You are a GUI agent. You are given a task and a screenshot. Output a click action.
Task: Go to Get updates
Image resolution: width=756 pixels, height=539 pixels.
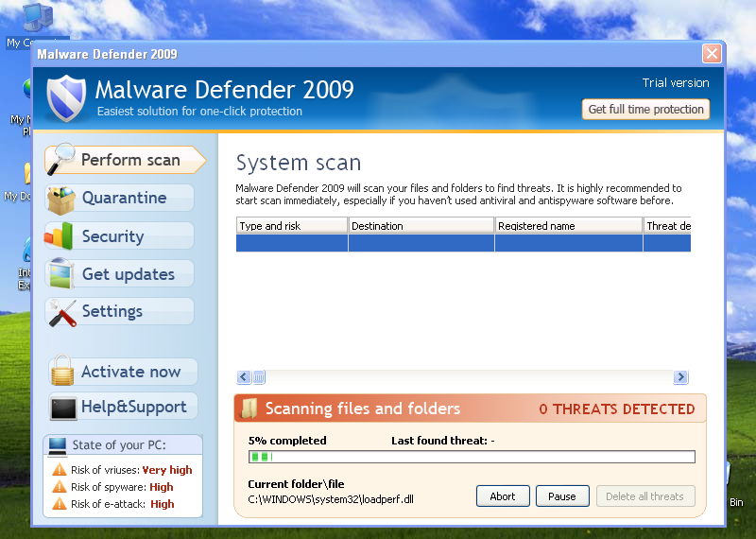coord(120,273)
